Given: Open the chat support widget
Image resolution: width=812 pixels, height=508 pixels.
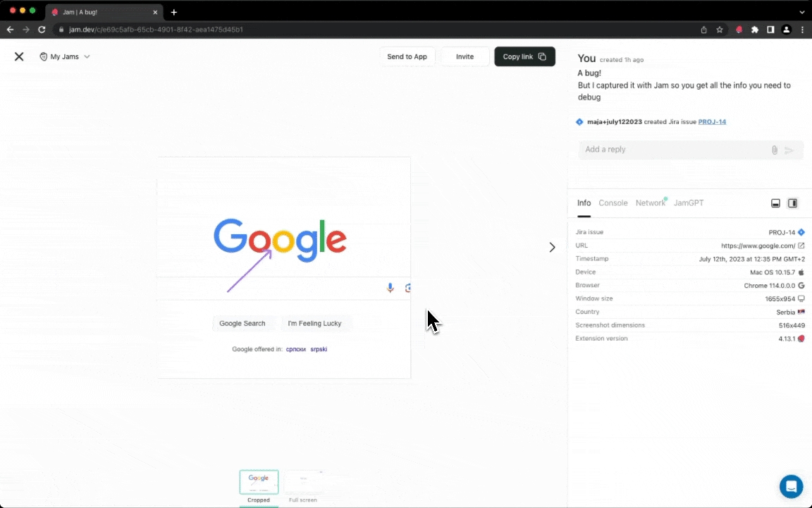Looking at the screenshot, I should (x=791, y=486).
